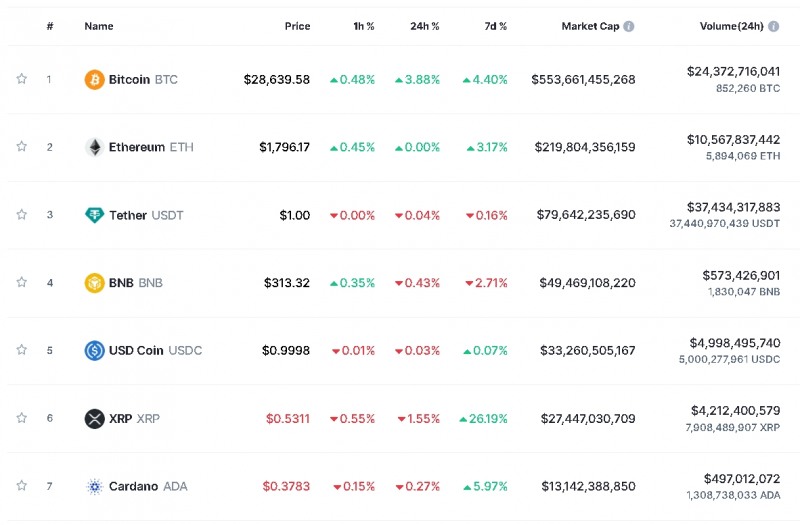Click Bitcoin's 24h volume amount

click(x=733, y=71)
